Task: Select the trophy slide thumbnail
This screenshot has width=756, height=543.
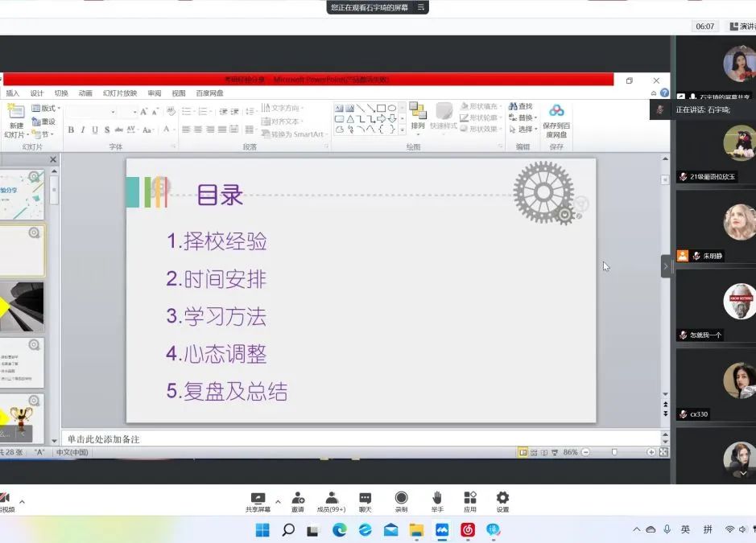Action: tap(23, 418)
